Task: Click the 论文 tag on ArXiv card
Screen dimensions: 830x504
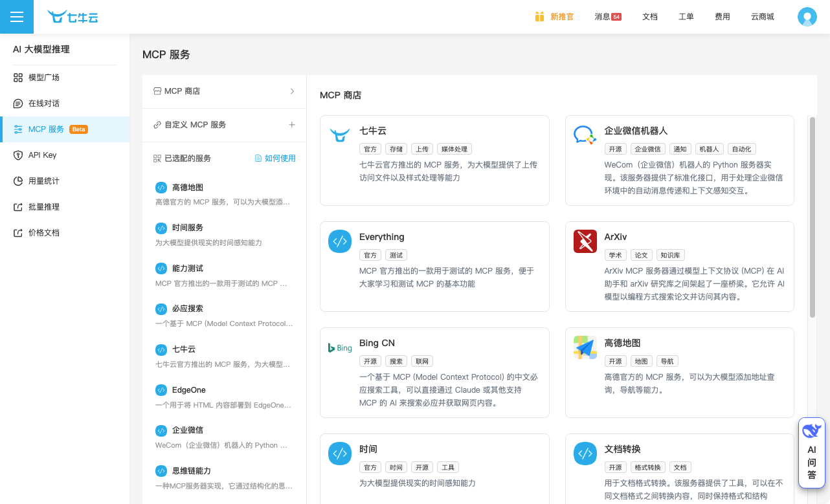Action: click(x=642, y=256)
